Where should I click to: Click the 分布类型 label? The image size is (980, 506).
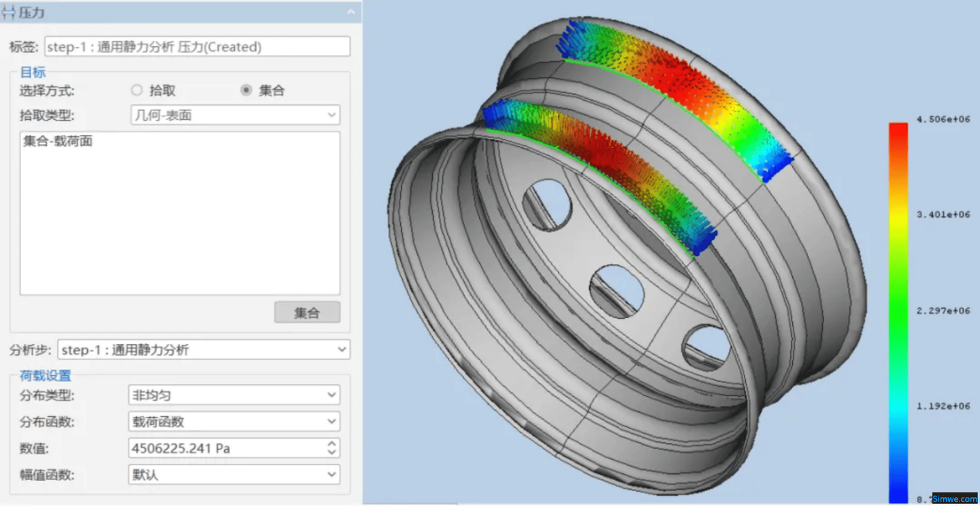pos(47,396)
